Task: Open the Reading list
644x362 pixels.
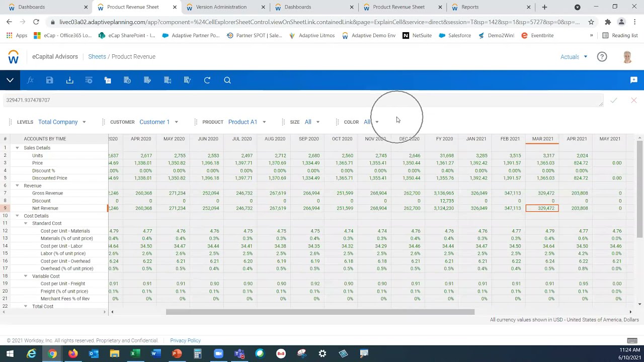Action: pos(620,36)
